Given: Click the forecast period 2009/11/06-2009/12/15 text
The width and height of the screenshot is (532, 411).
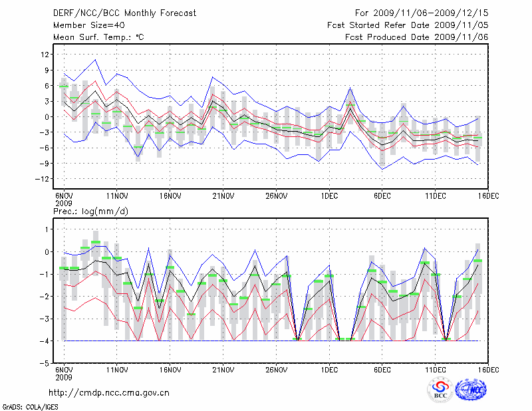Looking at the screenshot, I should coord(422,13).
